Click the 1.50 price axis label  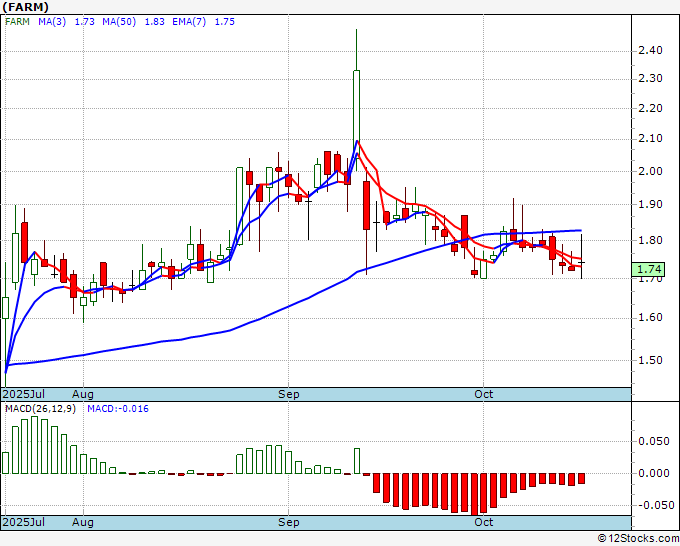651,360
